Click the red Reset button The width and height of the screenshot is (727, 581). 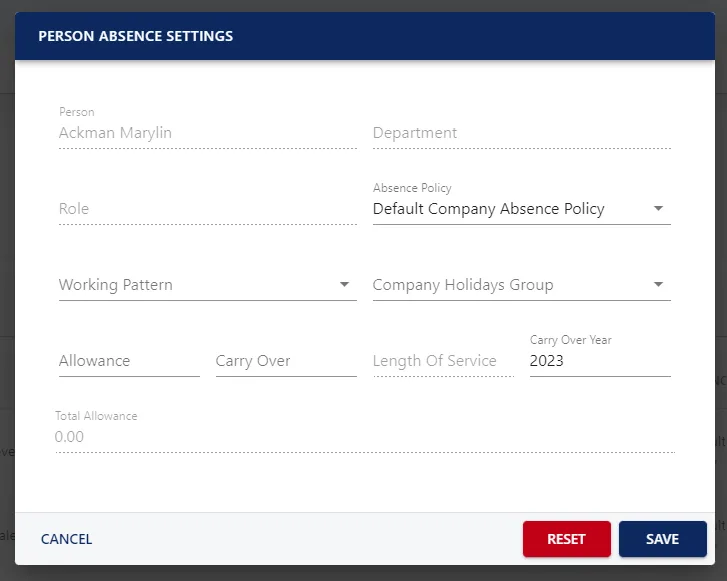[567, 539]
